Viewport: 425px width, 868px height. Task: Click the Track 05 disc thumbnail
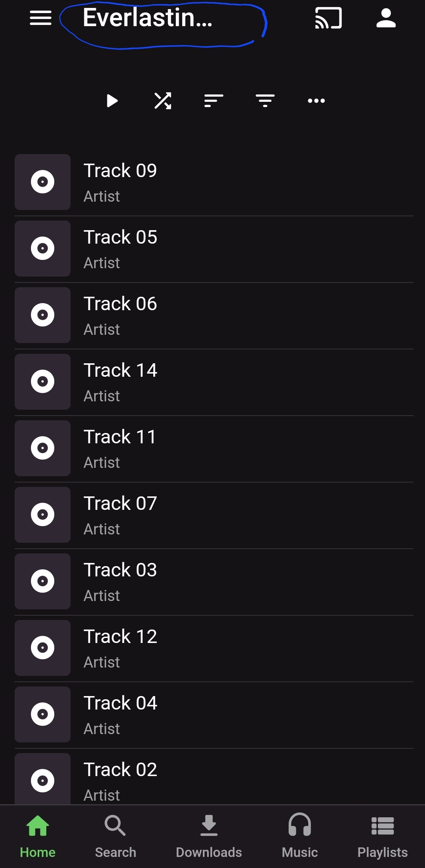(43, 249)
